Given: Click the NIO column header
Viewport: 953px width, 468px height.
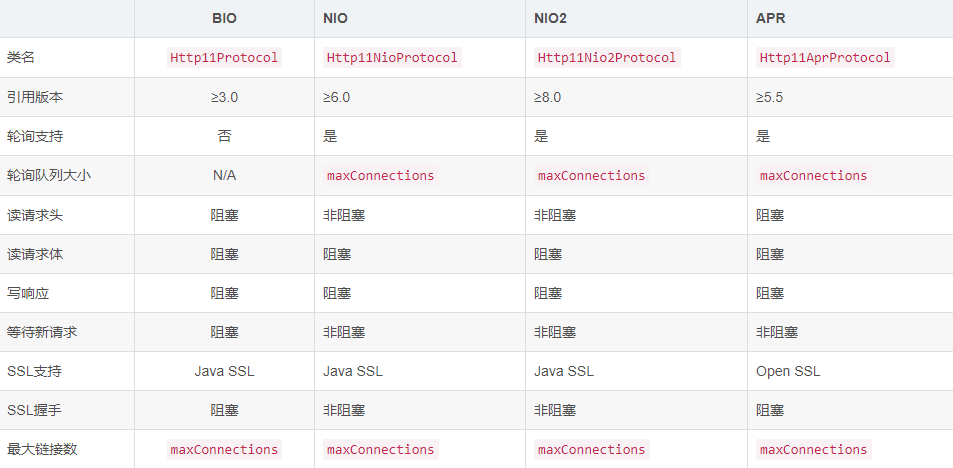Looking at the screenshot, I should pyautogui.click(x=336, y=18).
